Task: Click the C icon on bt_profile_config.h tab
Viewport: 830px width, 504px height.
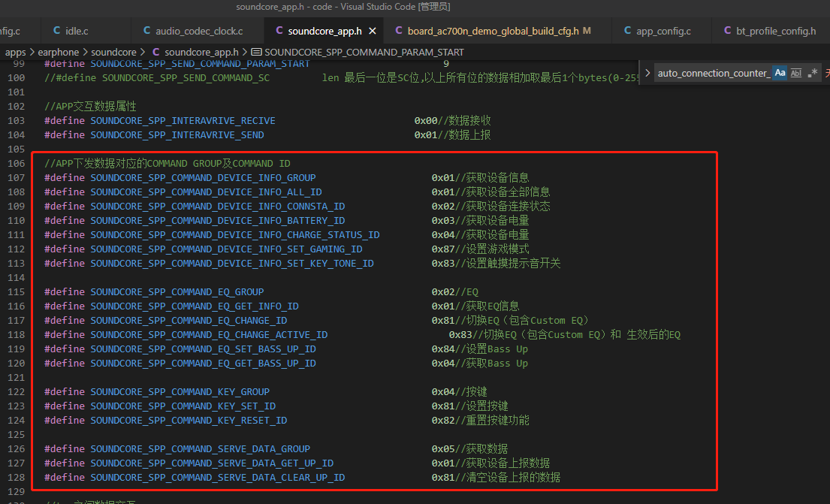Action: tap(727, 31)
